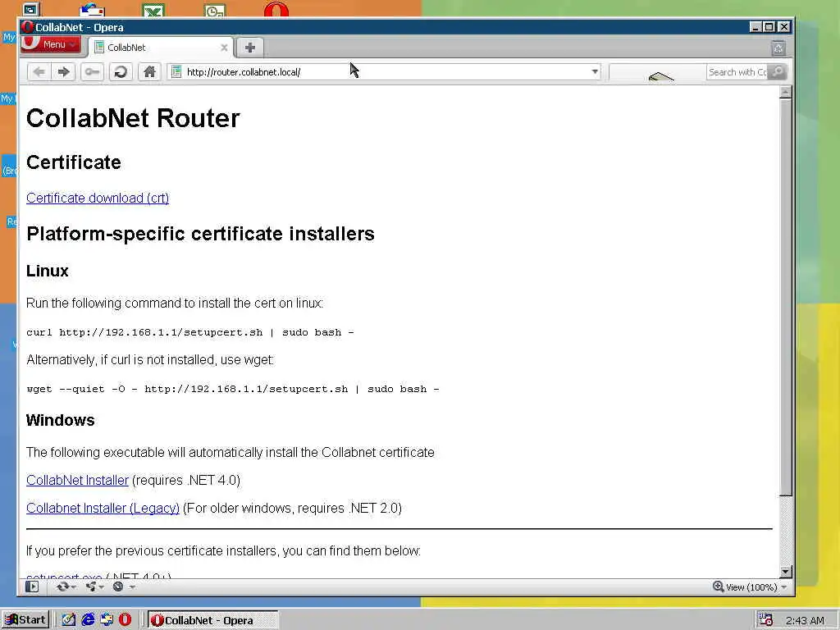Select CollabNet - Opera taskbar button

(x=212, y=620)
